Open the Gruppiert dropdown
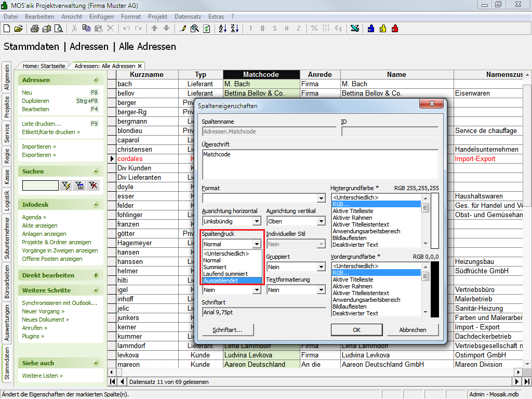The width and height of the screenshot is (532, 399). pyautogui.click(x=321, y=267)
